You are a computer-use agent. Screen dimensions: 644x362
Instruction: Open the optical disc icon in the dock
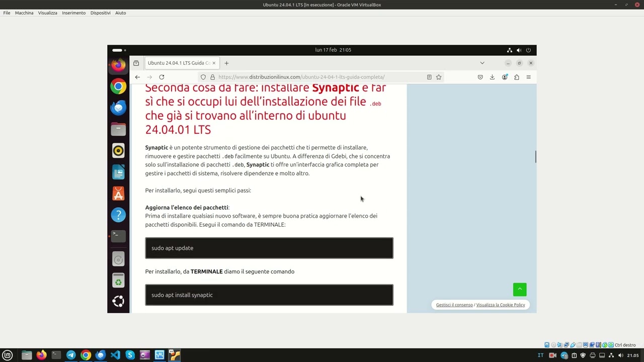click(x=118, y=259)
